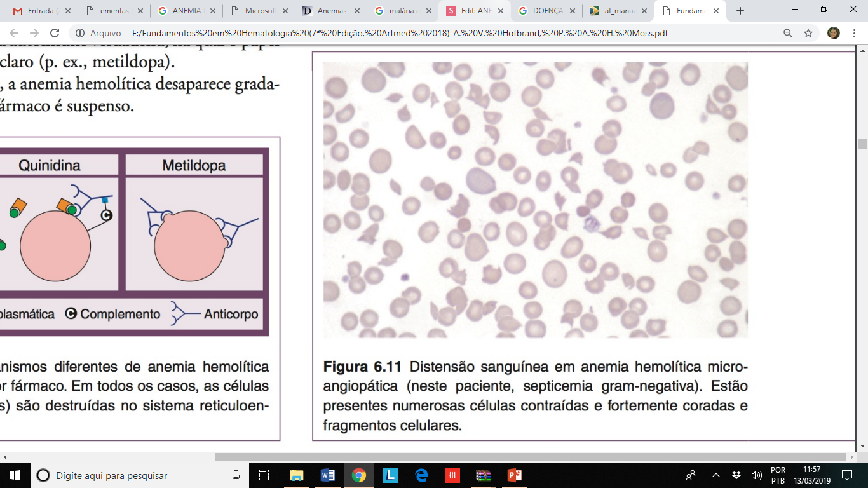Click the horizontal scrollbar thumb
The image size is (868, 488).
tap(530, 457)
